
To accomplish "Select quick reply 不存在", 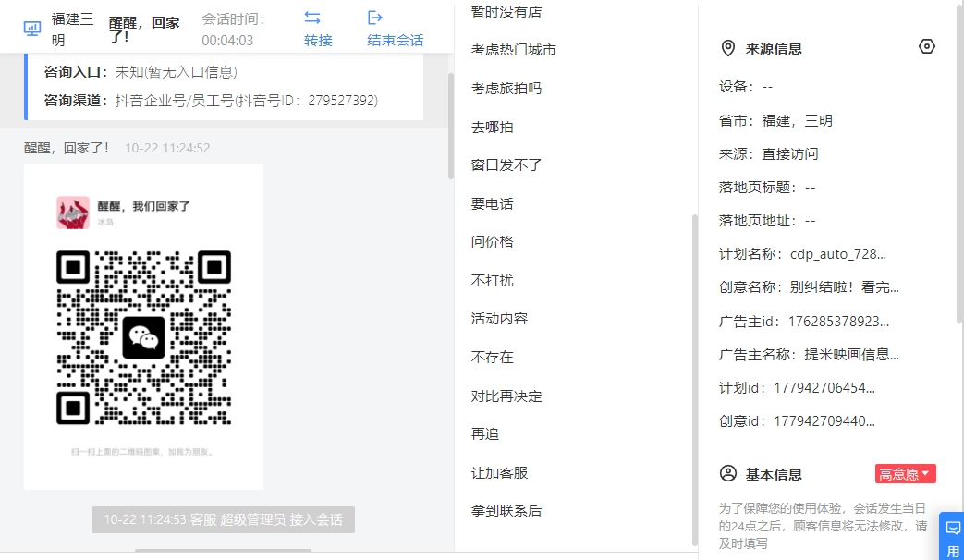I will [492, 358].
